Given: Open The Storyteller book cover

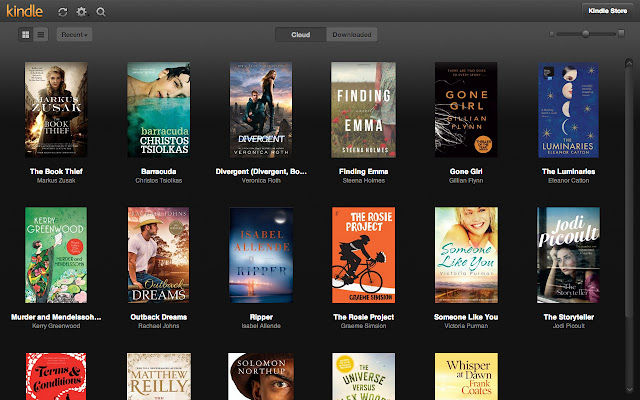Looking at the screenshot, I should coord(569,255).
